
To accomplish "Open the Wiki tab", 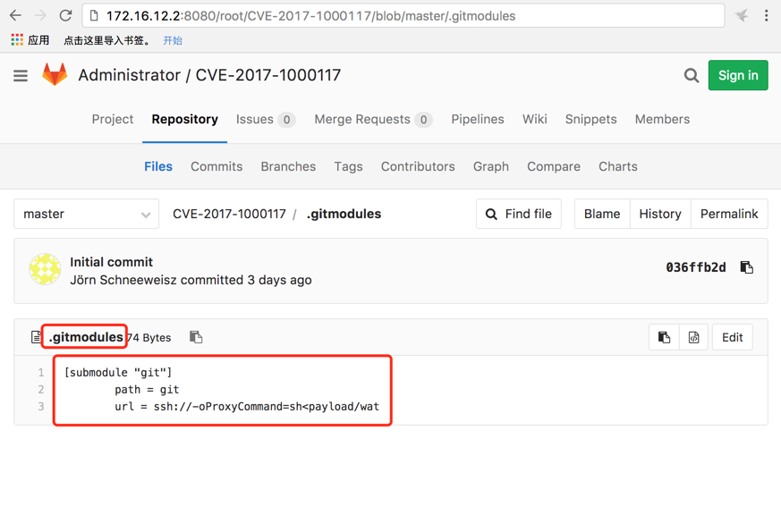I will tap(534, 120).
